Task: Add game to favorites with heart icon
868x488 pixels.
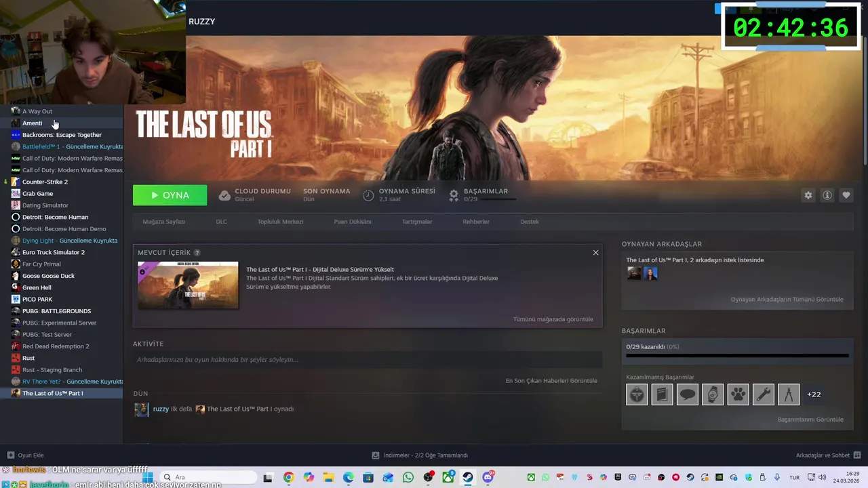Action: pyautogui.click(x=846, y=195)
